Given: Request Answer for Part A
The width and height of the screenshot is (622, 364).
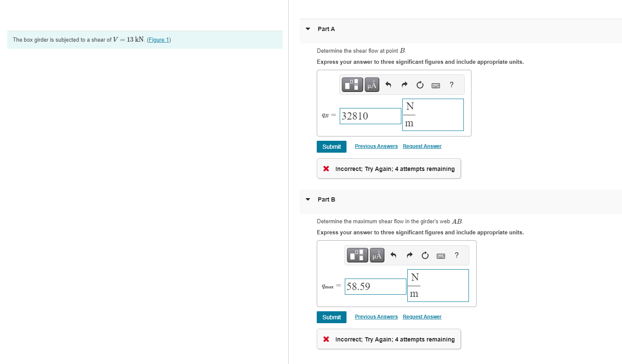Looking at the screenshot, I should pyautogui.click(x=422, y=146).
